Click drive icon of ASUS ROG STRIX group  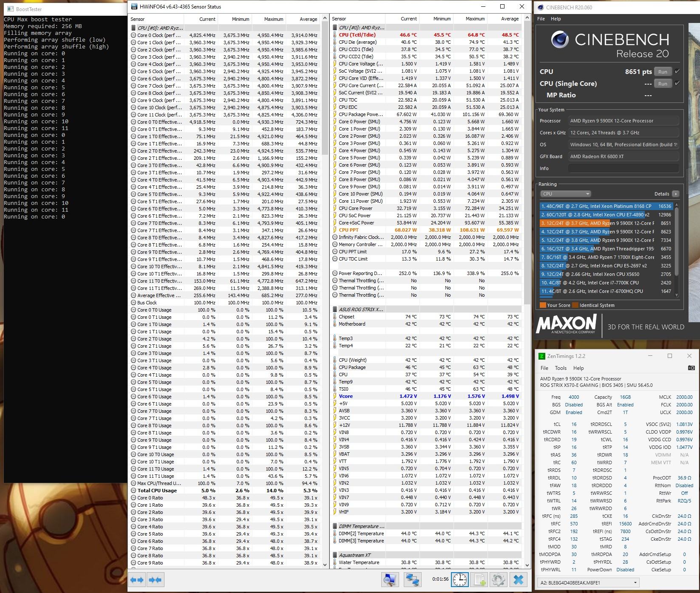(335, 309)
